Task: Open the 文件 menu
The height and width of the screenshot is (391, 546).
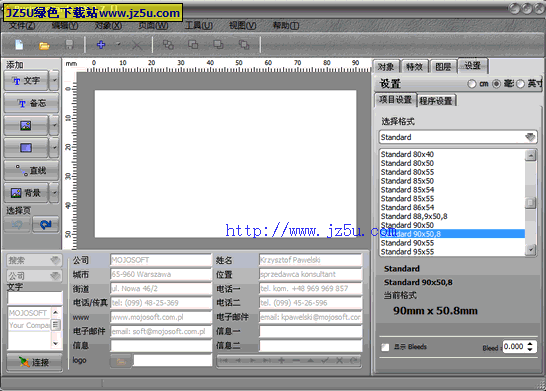Action: point(22,26)
